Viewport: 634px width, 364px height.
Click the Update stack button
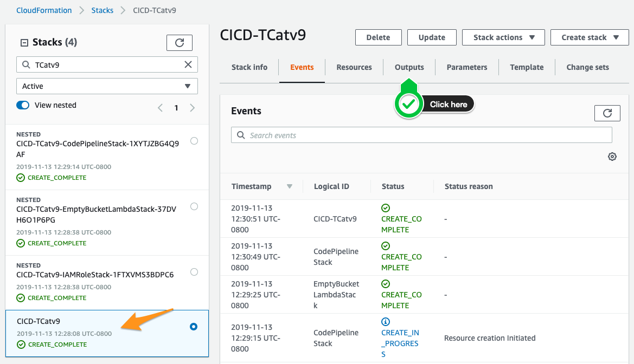tap(432, 37)
